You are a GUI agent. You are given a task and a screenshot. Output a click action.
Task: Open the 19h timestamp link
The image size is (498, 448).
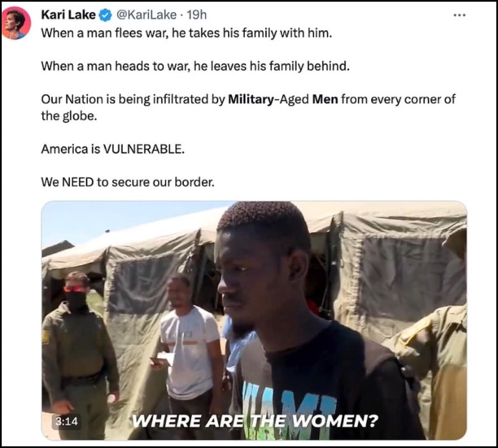[197, 15]
